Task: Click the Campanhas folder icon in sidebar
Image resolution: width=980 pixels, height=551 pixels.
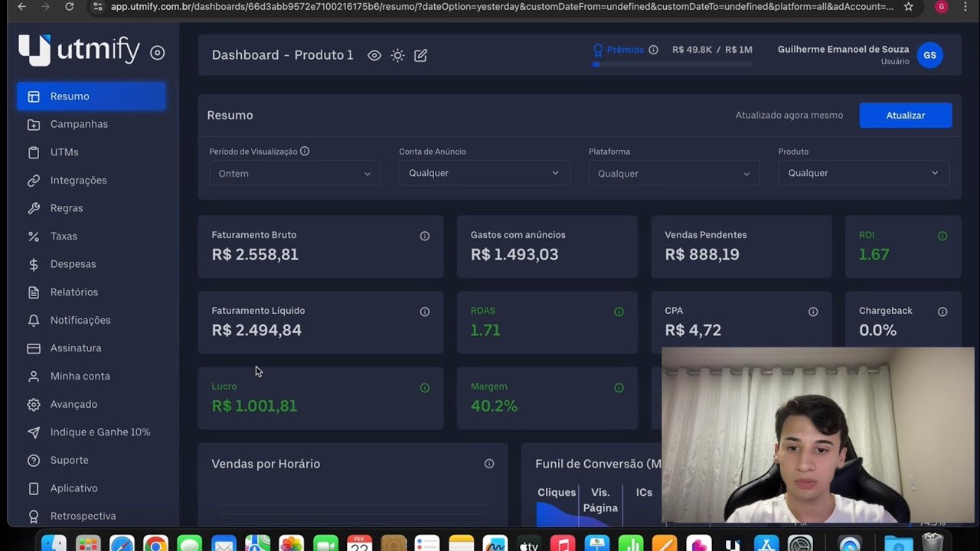Action: click(x=34, y=125)
